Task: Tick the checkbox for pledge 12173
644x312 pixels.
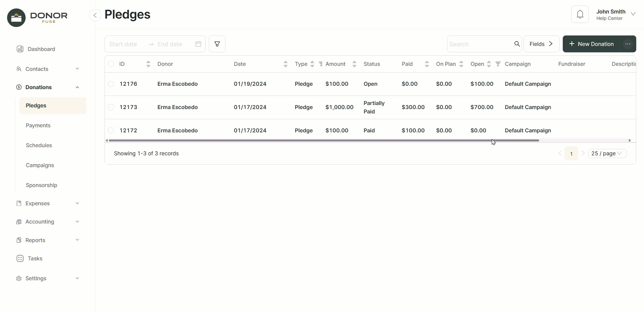Action: pos(111,107)
